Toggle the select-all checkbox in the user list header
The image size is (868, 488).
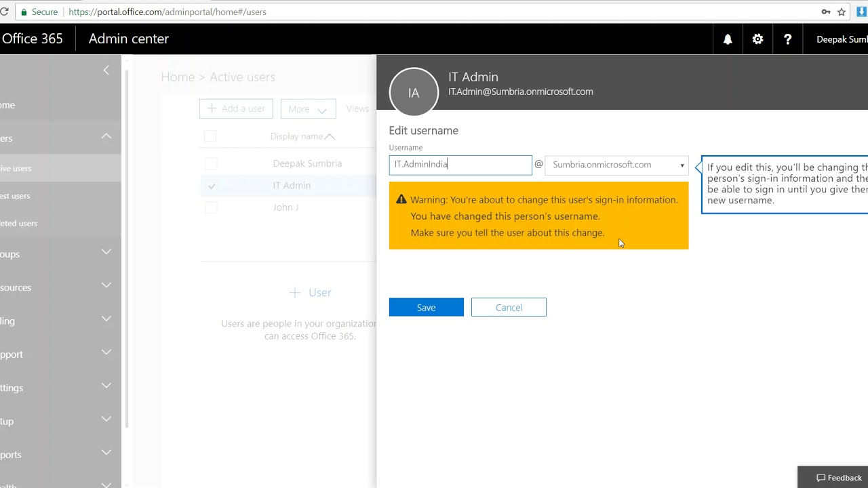tap(210, 136)
